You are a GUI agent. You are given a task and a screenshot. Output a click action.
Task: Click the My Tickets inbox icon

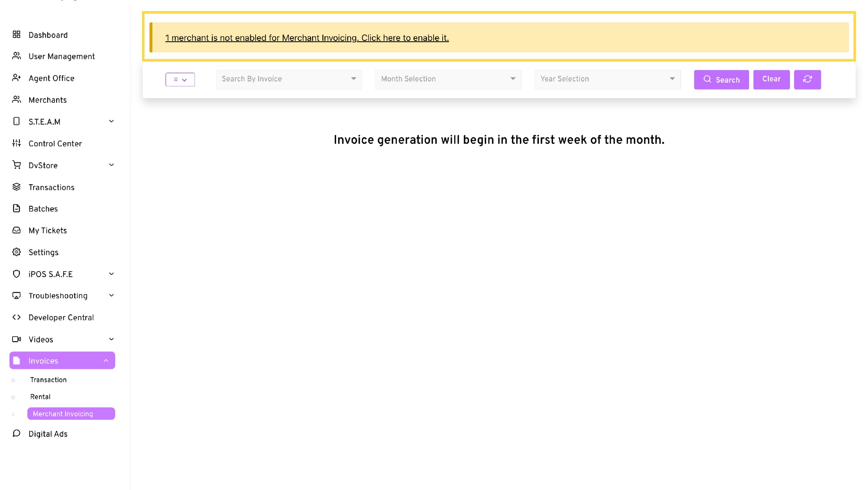(17, 231)
